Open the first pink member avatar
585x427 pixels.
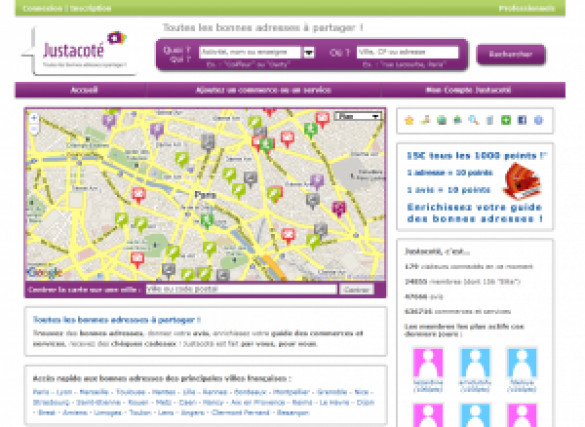click(x=428, y=363)
